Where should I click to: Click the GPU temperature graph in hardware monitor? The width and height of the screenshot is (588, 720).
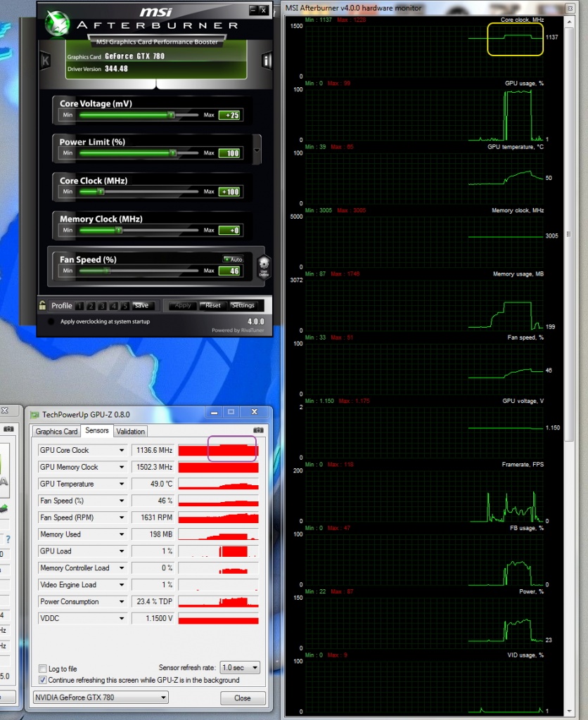click(x=424, y=178)
